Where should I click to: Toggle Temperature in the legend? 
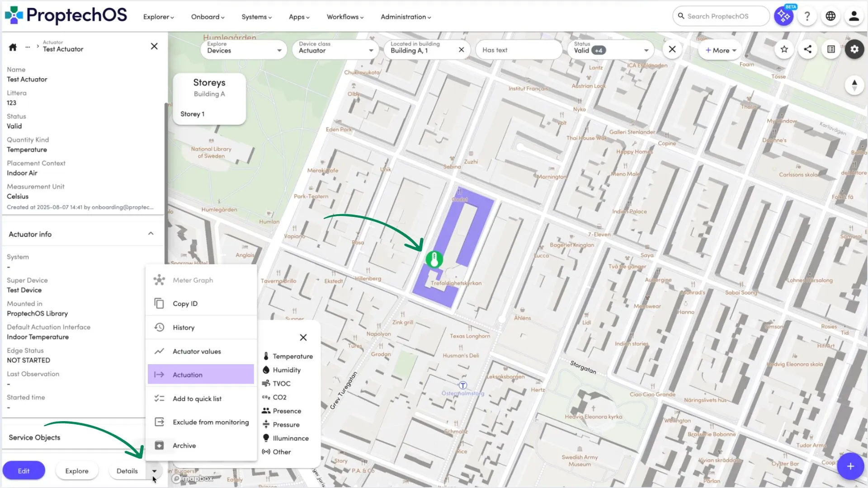(288, 356)
